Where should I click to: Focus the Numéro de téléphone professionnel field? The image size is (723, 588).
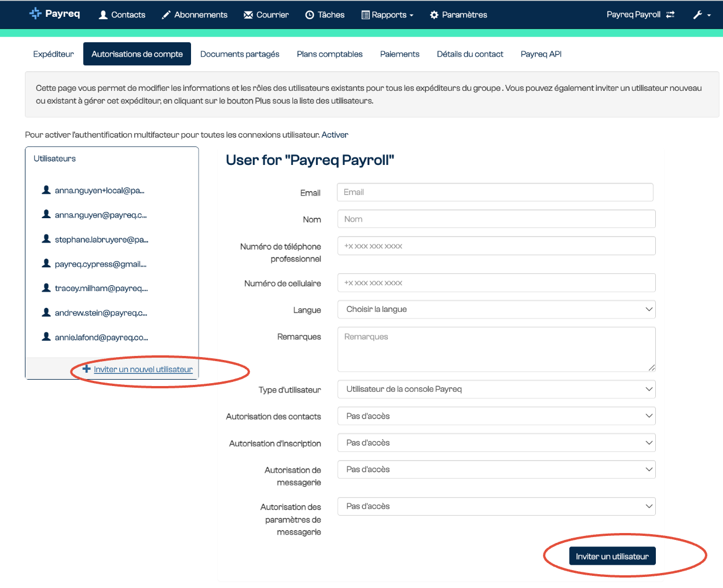pyautogui.click(x=497, y=246)
